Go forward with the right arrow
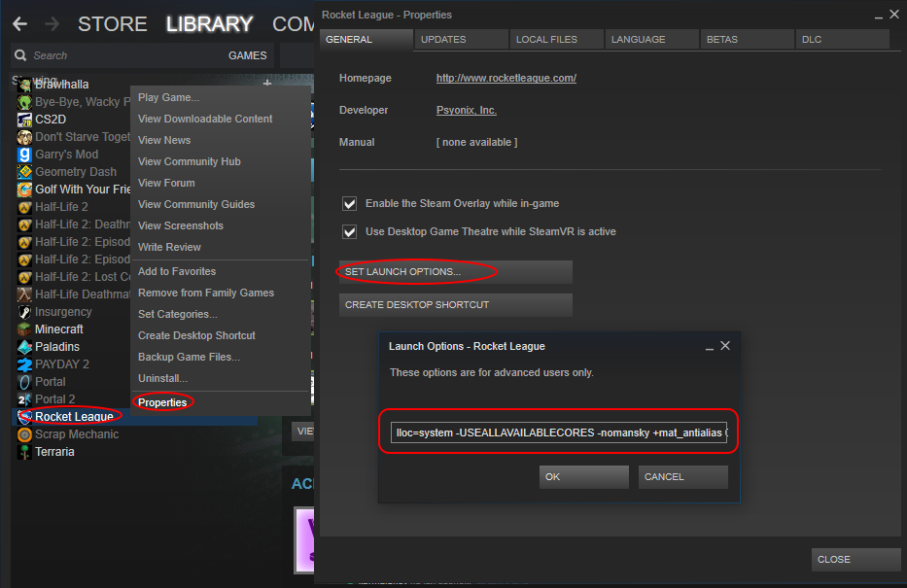 52,23
